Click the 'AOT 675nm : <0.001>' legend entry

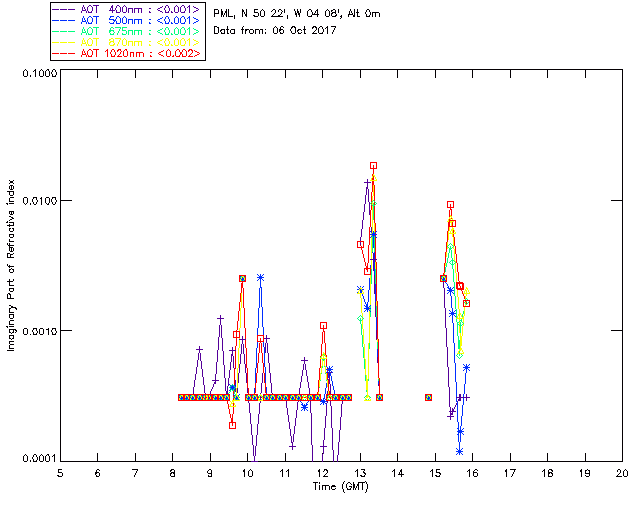(127, 31)
